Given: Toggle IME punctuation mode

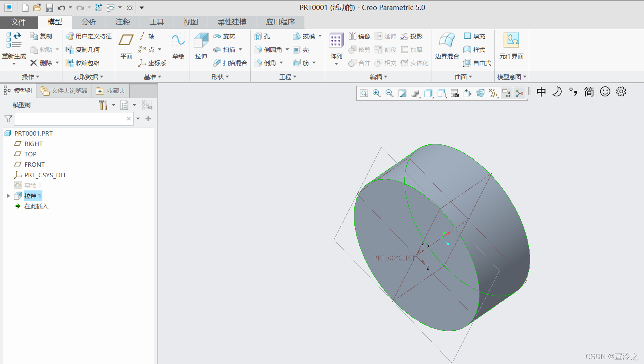Looking at the screenshot, I should [573, 92].
